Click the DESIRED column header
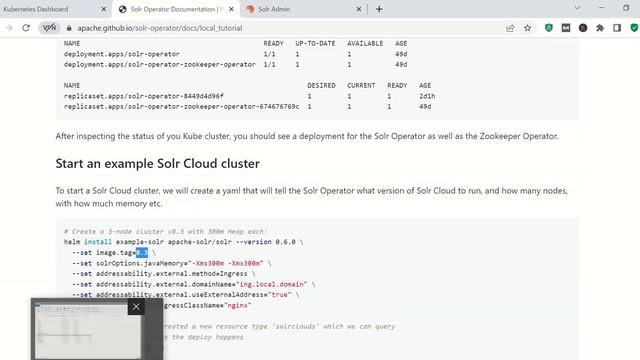This screenshot has height=360, width=640. tap(321, 85)
